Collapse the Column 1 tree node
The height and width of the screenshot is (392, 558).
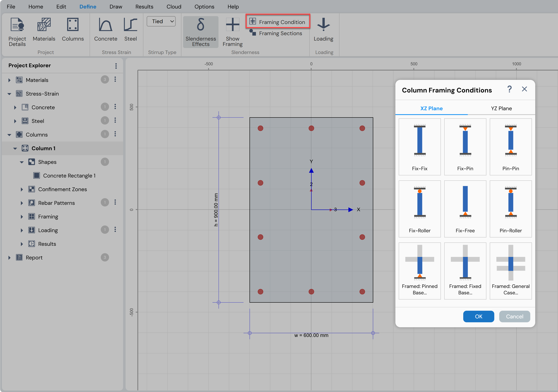(15, 148)
